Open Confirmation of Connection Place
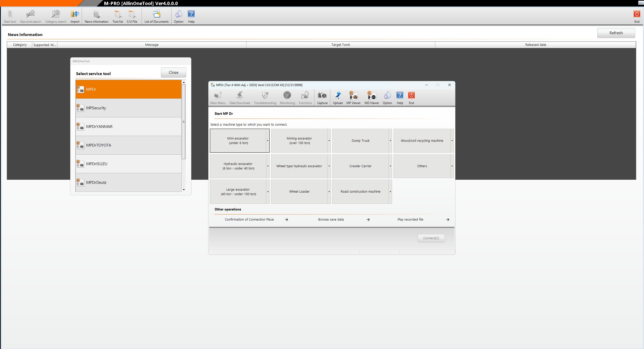Image resolution: width=644 pixels, height=349 pixels. tap(256, 220)
